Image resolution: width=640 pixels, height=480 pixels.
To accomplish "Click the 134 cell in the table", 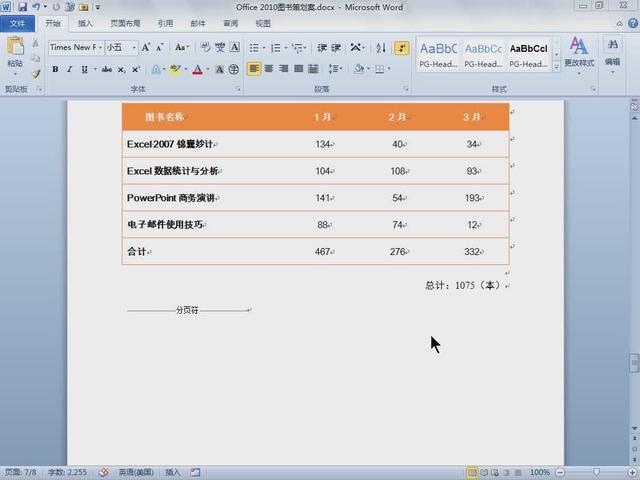I will click(x=323, y=144).
